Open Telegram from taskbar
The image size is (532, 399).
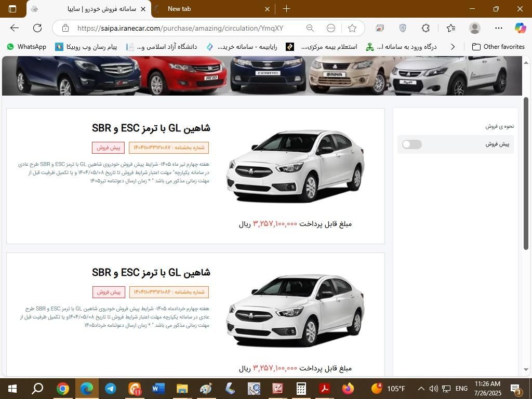coord(111,389)
